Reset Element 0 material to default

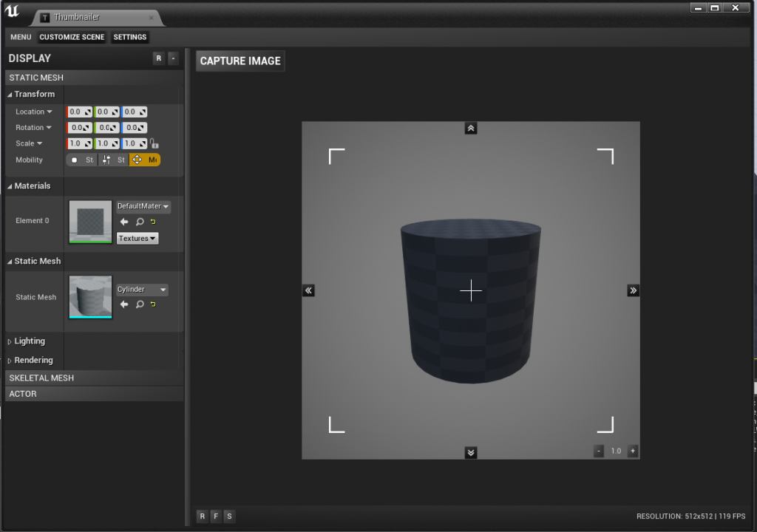(x=153, y=222)
